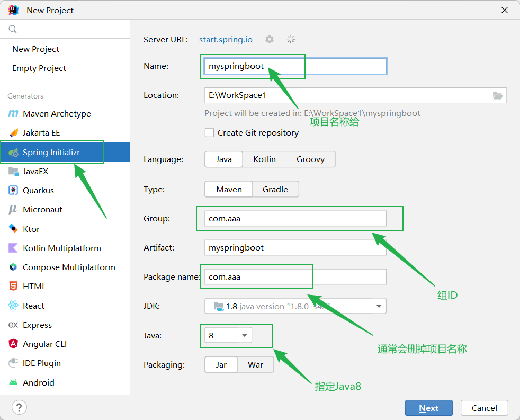Click the Android robot icon

13,382
